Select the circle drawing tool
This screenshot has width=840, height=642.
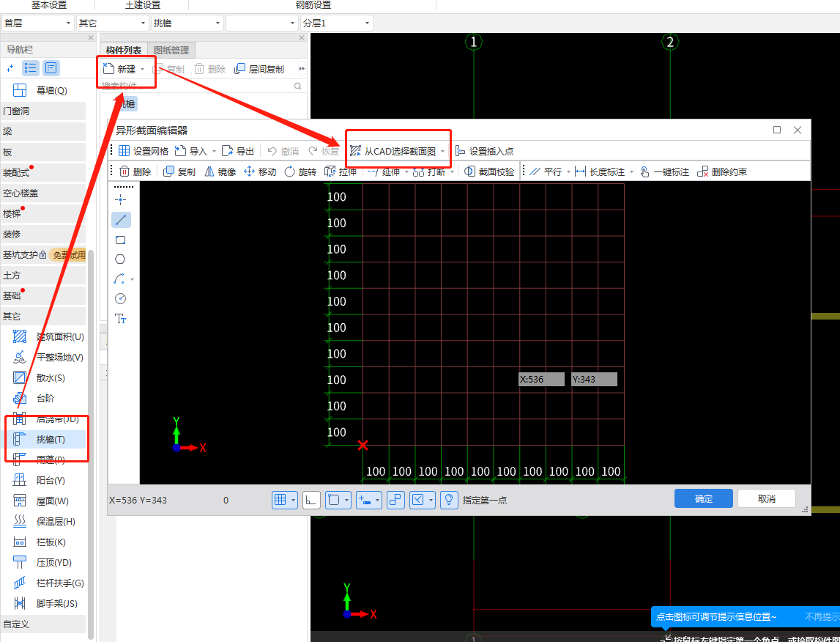[x=121, y=298]
